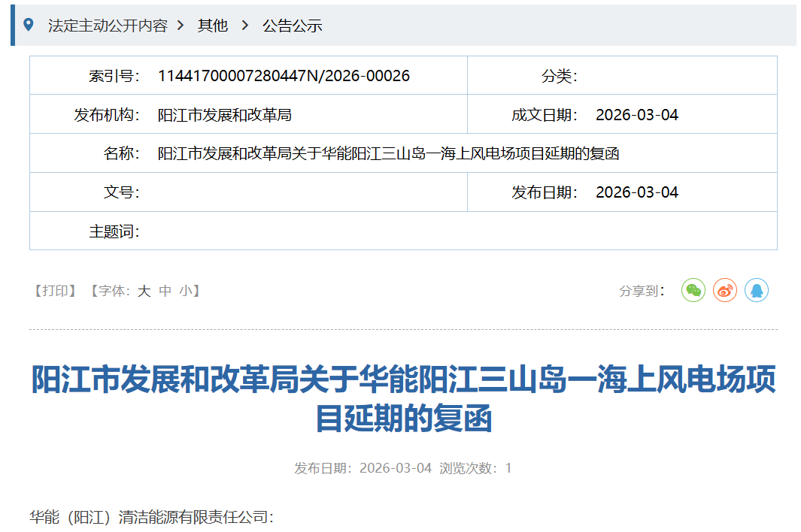801x532 pixels.
Task: Click the chevron after 法定主动公开内容
Action: click(x=181, y=26)
